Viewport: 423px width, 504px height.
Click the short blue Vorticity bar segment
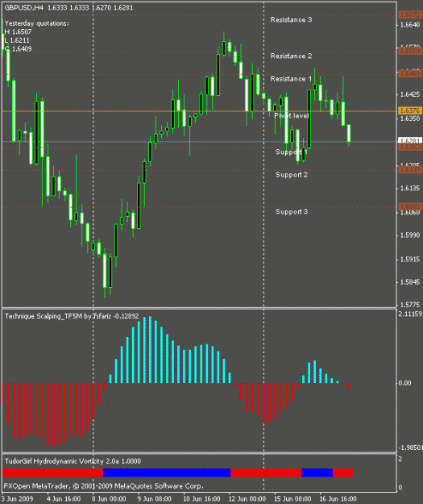tap(317, 473)
